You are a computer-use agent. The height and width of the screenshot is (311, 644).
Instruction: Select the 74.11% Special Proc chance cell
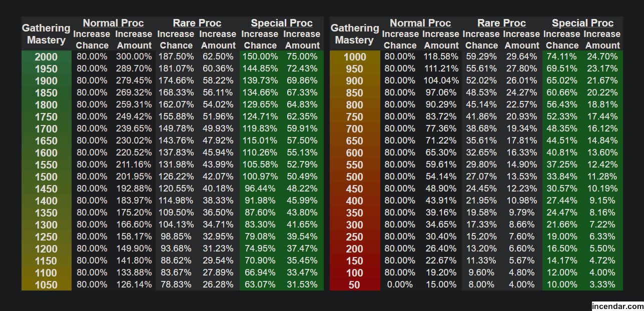(x=562, y=56)
